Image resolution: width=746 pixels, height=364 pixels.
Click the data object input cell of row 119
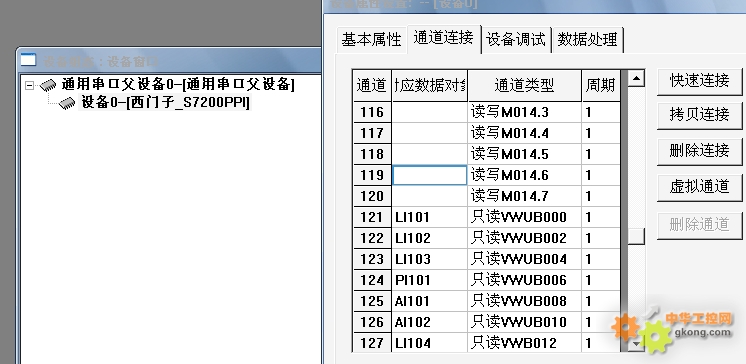(x=430, y=175)
